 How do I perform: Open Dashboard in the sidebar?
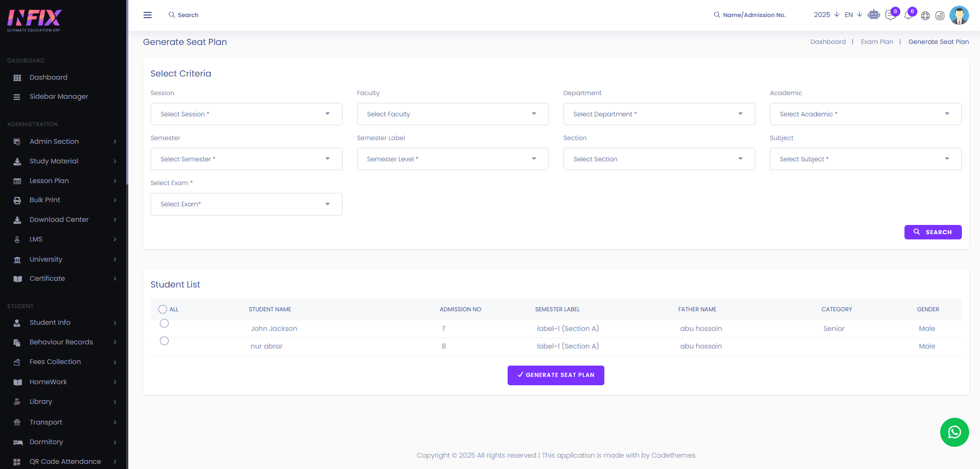[48, 78]
